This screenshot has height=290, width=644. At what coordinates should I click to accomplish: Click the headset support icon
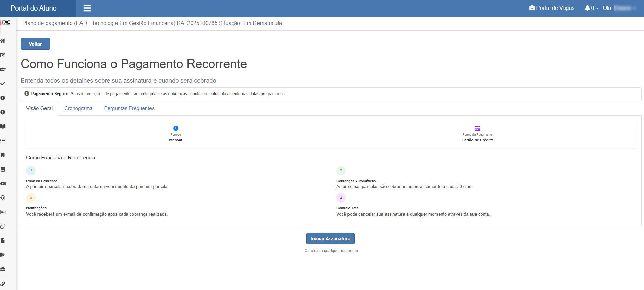[x=3, y=198]
